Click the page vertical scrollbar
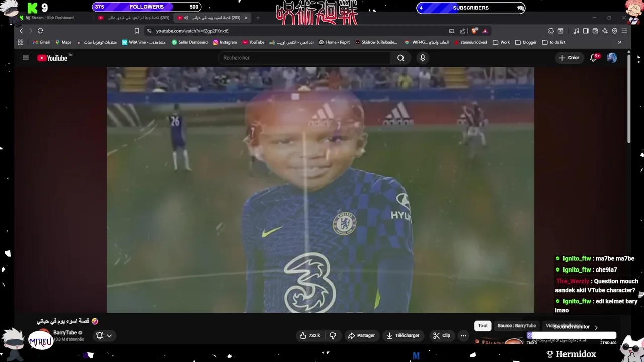The width and height of the screenshot is (644, 362). point(629,98)
